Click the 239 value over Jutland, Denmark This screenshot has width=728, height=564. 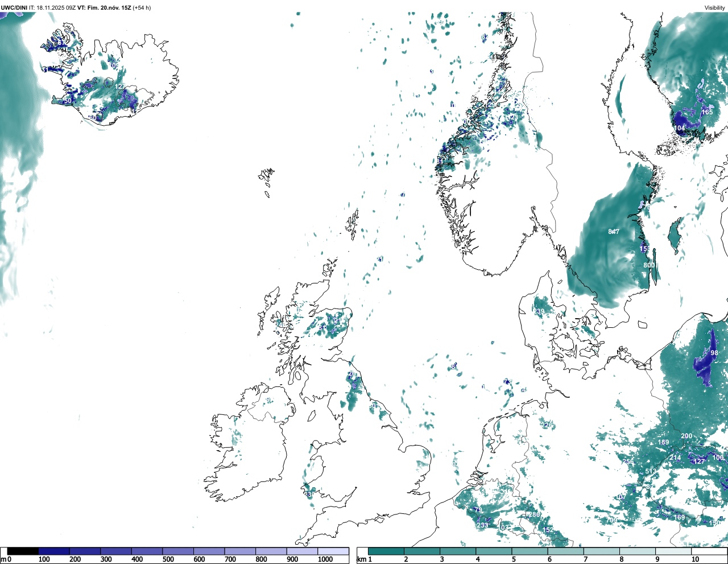[x=539, y=311]
